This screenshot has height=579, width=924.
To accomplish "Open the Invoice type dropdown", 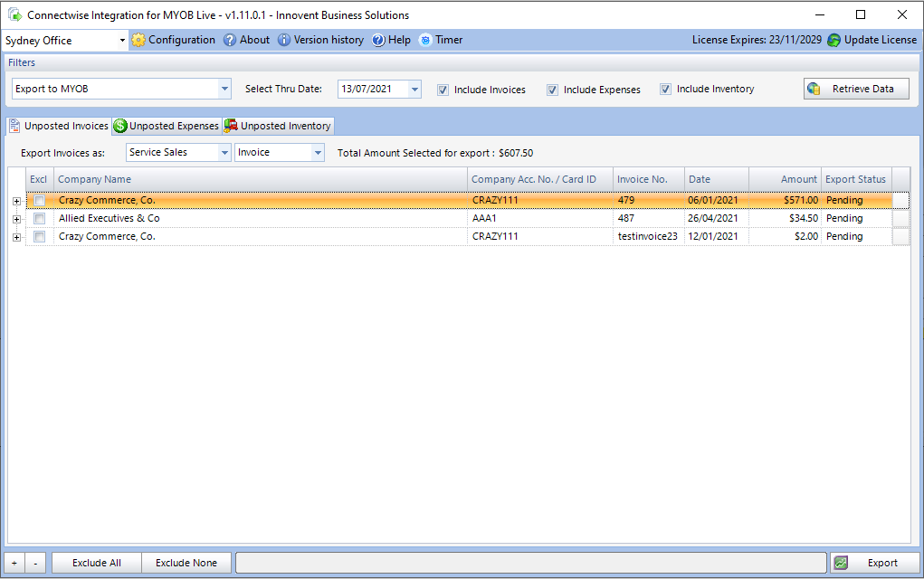I will pos(319,153).
